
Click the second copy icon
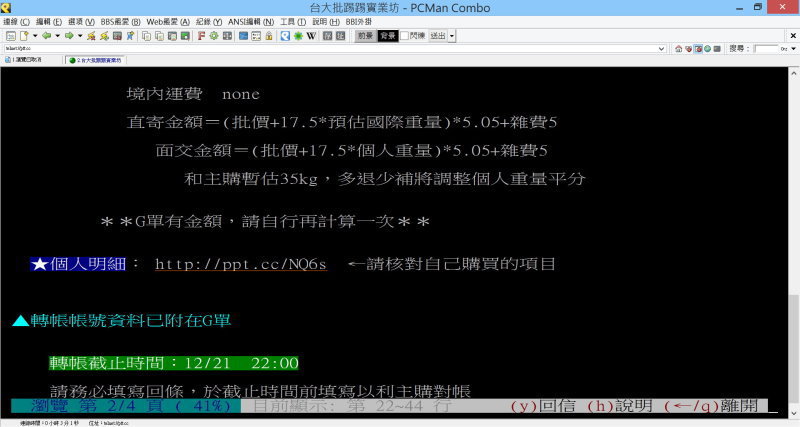tap(159, 36)
